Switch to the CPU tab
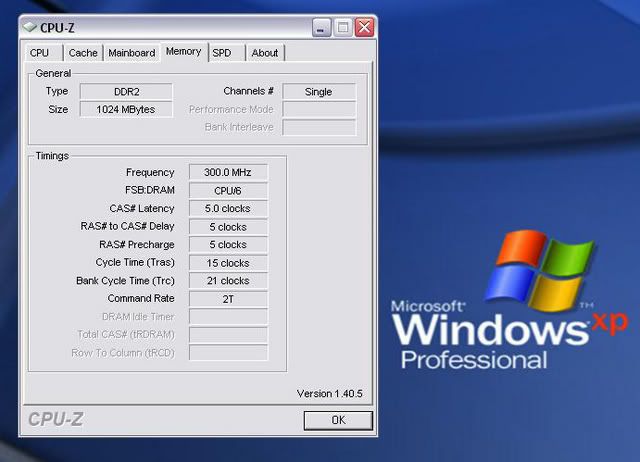 click(43, 53)
